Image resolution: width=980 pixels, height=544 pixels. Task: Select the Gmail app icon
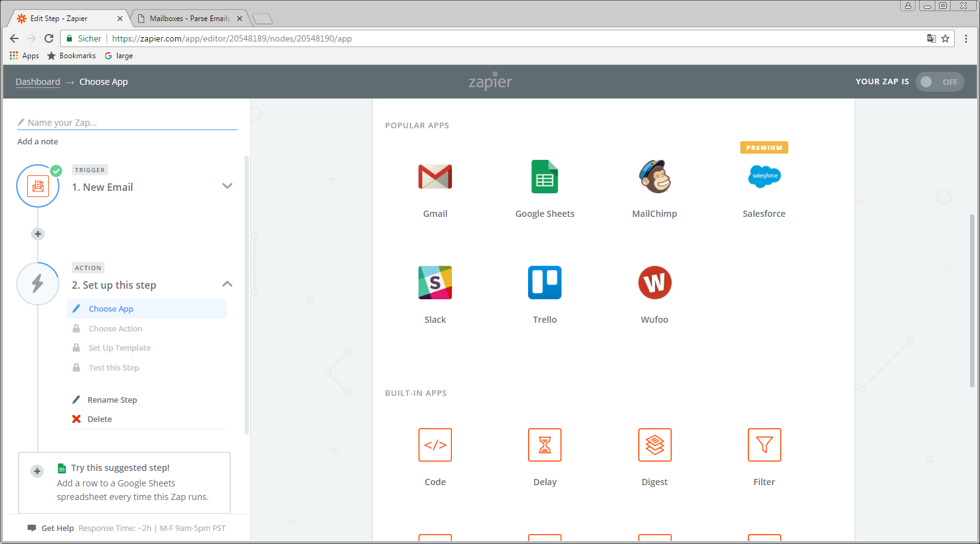435,177
